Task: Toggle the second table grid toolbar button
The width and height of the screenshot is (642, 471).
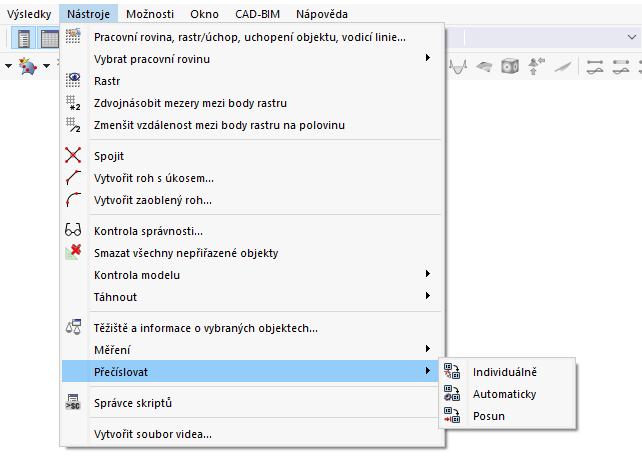Action: (x=49, y=38)
